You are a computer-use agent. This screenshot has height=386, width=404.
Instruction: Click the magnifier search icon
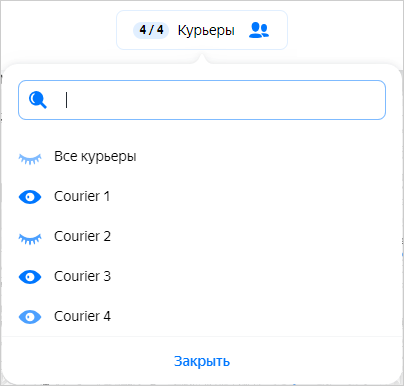click(x=38, y=100)
